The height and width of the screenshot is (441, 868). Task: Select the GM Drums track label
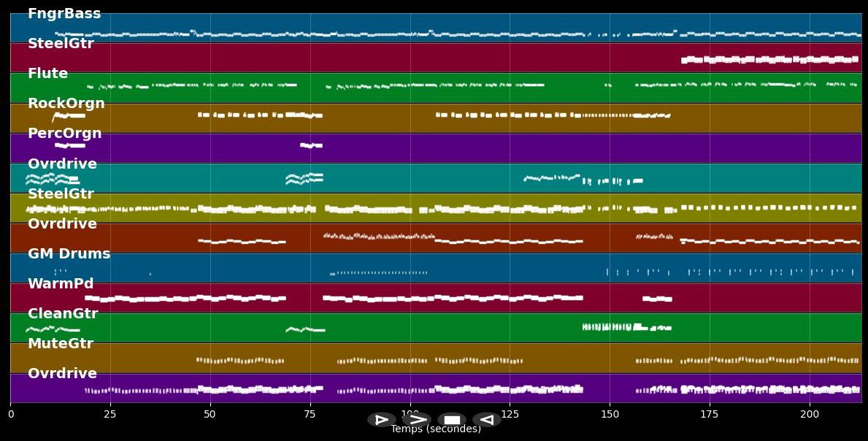tap(69, 254)
